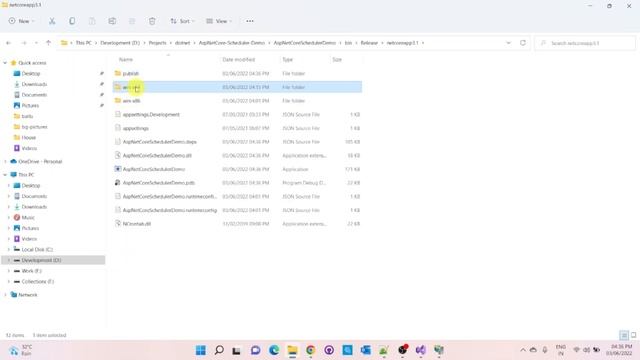This screenshot has width=640, height=360.
Task: Click 'Release' breadcrumb segment
Action: [x=369, y=43]
